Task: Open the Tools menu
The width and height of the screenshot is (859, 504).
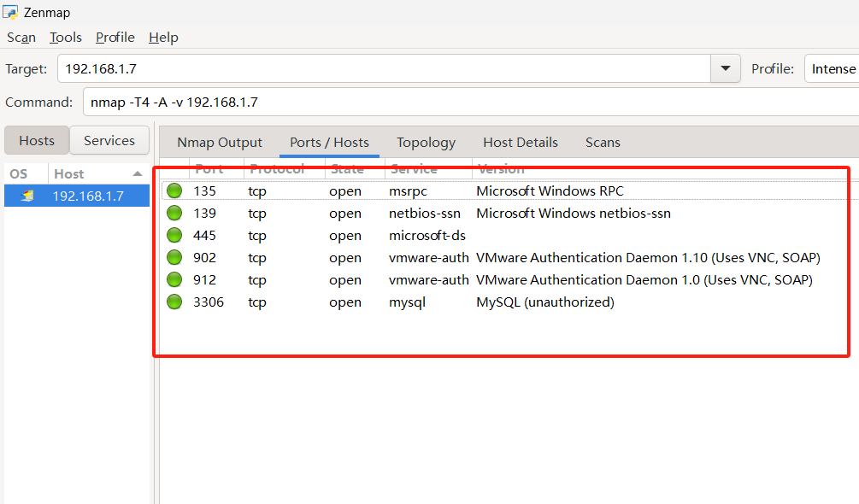Action: coord(66,37)
